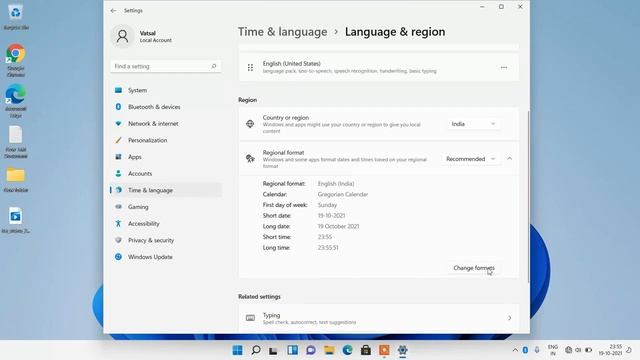The height and width of the screenshot is (360, 640).
Task: Click Settings gear icon on taskbar
Action: [402, 350]
